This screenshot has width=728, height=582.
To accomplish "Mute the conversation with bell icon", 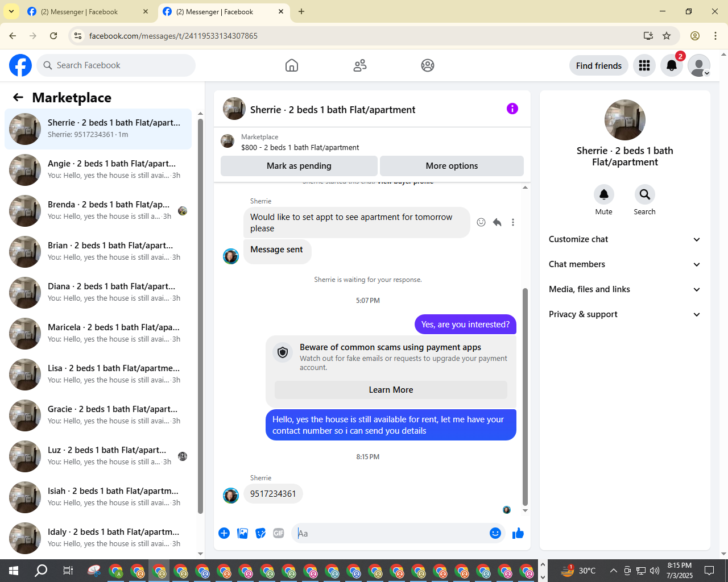I will click(x=604, y=194).
